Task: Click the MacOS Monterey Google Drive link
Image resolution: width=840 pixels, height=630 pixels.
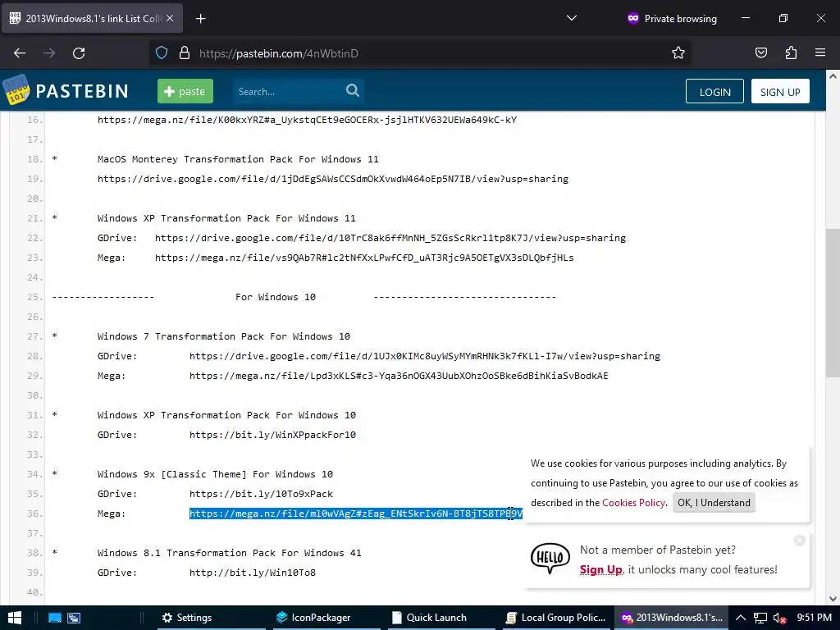Action: click(333, 179)
